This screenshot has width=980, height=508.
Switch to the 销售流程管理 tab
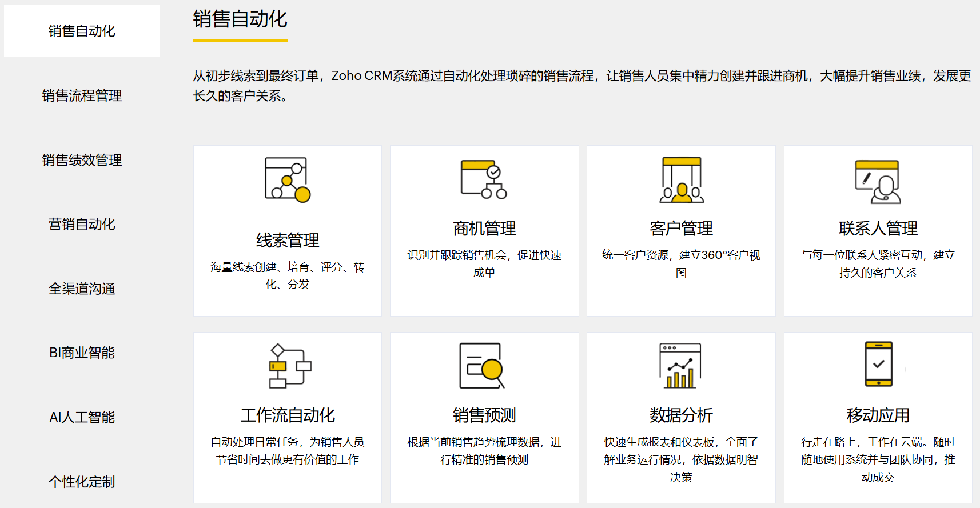coord(82,95)
